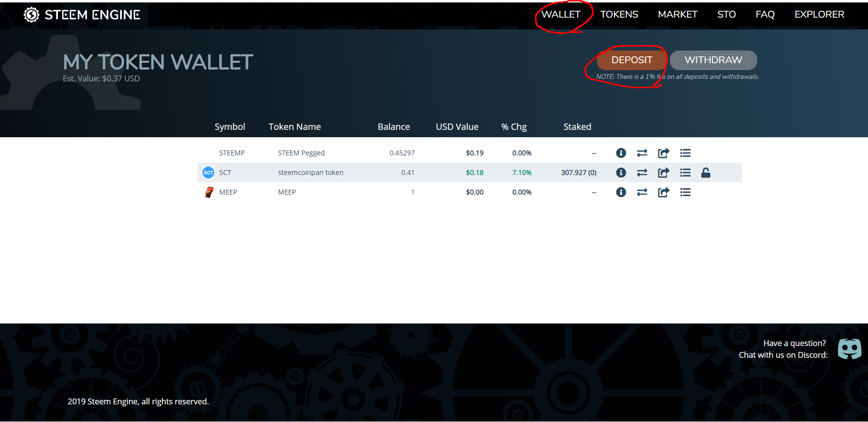
Task: Sort by USD Value column header
Action: tap(457, 127)
